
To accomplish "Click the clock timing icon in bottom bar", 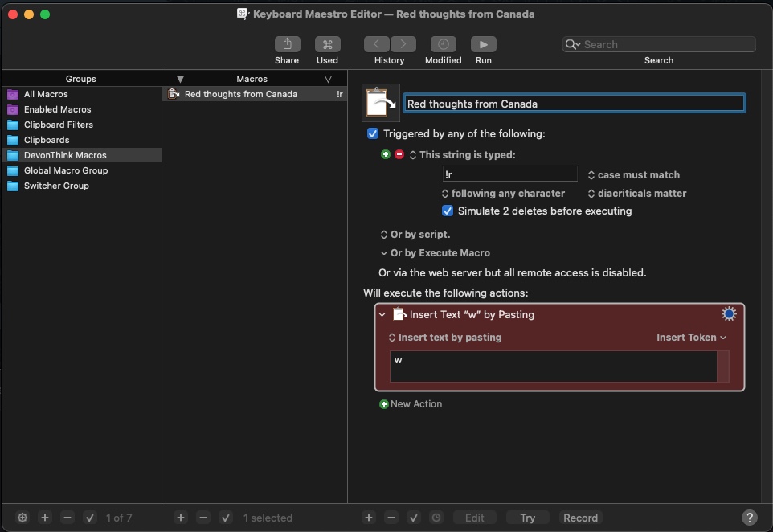I will point(436,518).
